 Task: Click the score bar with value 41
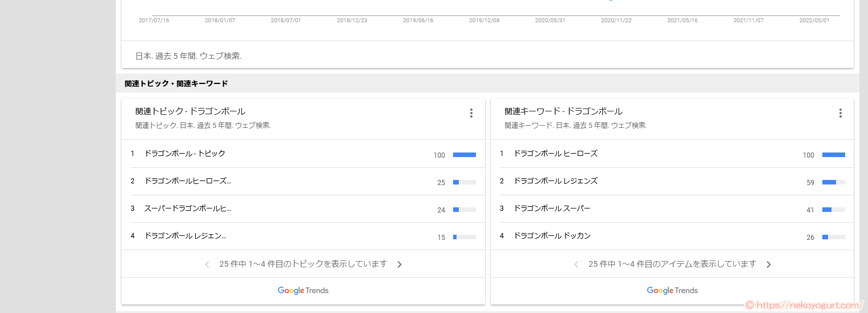click(x=833, y=210)
